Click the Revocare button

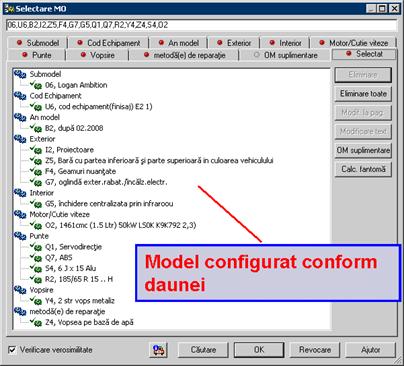[315, 350]
